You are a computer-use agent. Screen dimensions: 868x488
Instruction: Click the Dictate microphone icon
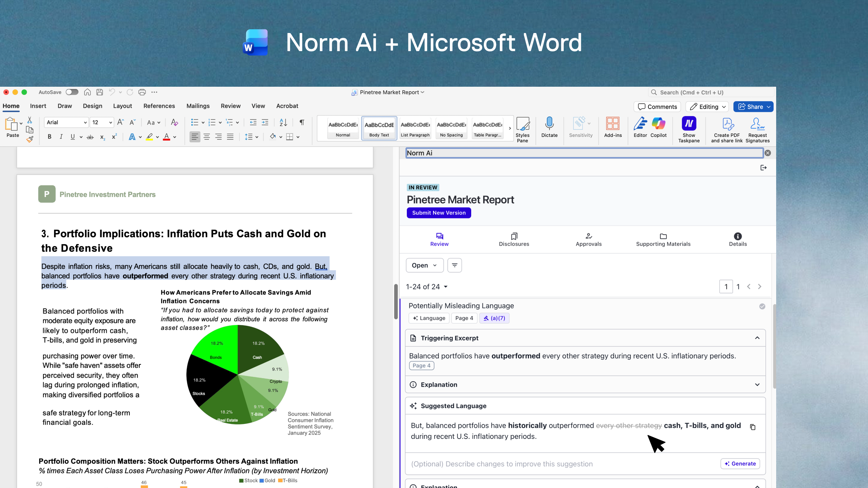click(x=549, y=124)
